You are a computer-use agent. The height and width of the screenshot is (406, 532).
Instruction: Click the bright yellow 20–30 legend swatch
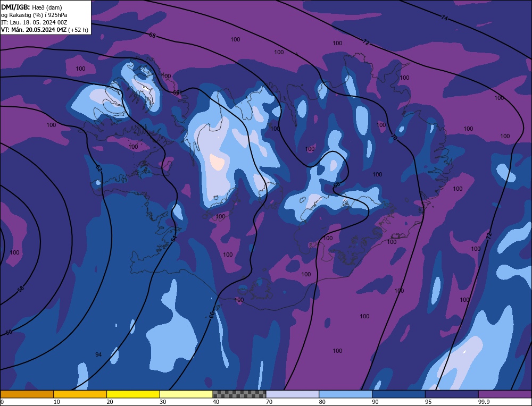pos(133,394)
